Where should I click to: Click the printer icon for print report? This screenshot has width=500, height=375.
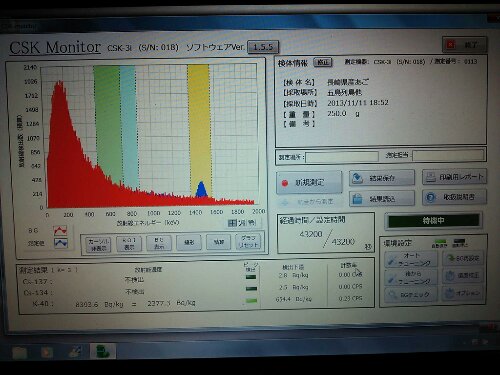431,177
